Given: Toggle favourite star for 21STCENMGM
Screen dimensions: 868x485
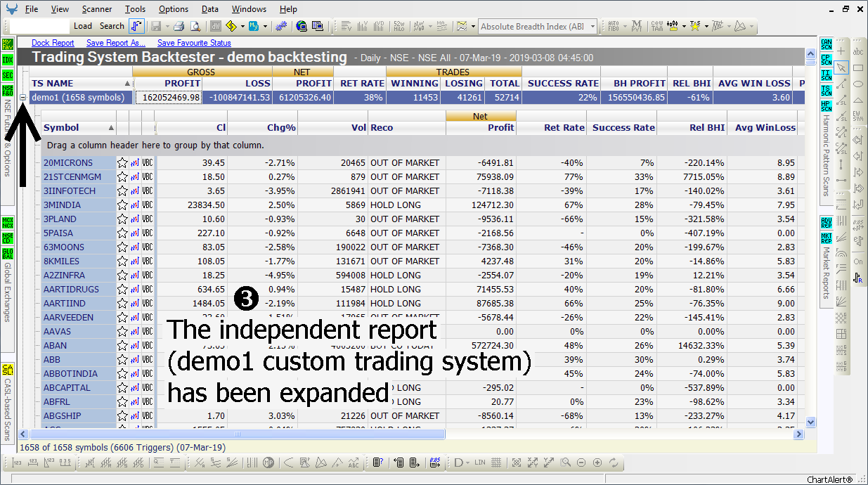Looking at the screenshot, I should click(122, 176).
